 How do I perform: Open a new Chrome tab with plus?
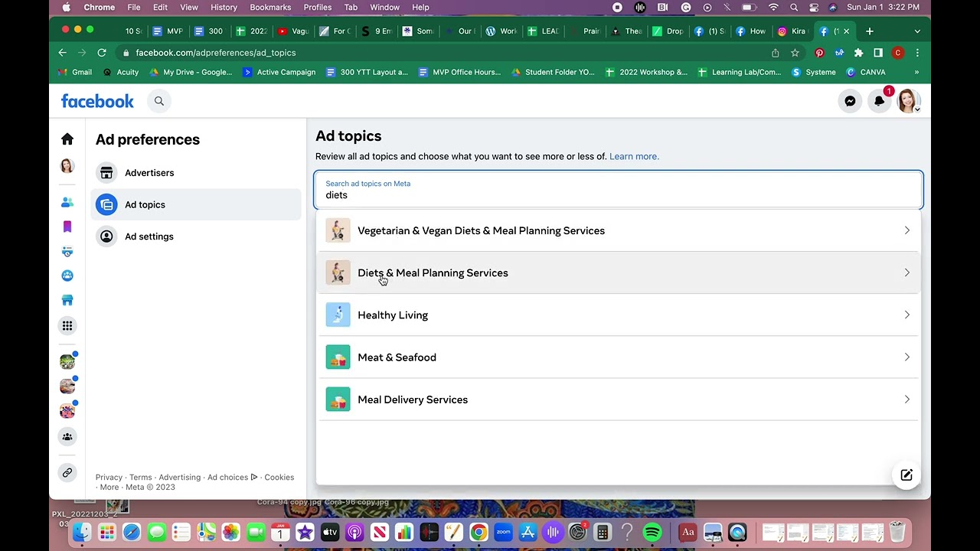tap(870, 31)
